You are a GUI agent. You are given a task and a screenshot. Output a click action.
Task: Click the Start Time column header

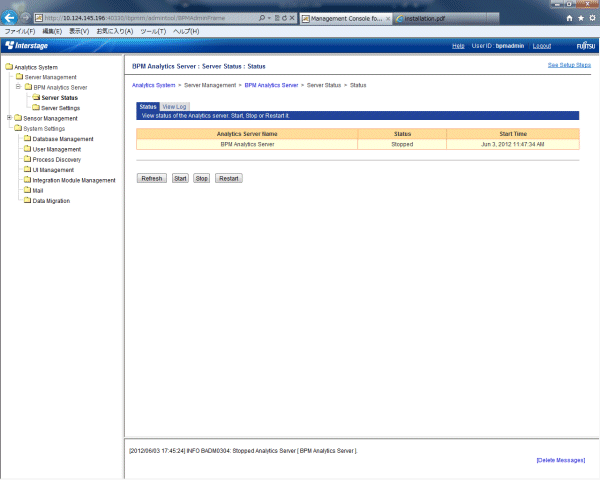[513, 134]
